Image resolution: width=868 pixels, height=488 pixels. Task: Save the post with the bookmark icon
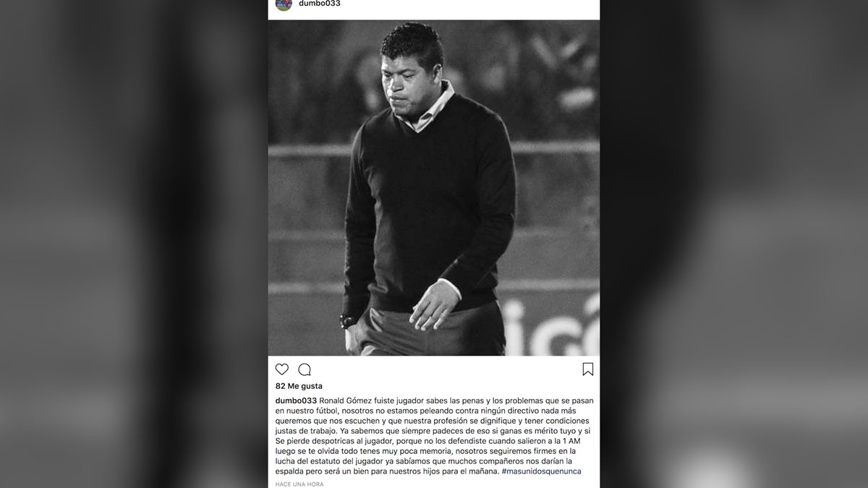click(x=587, y=369)
